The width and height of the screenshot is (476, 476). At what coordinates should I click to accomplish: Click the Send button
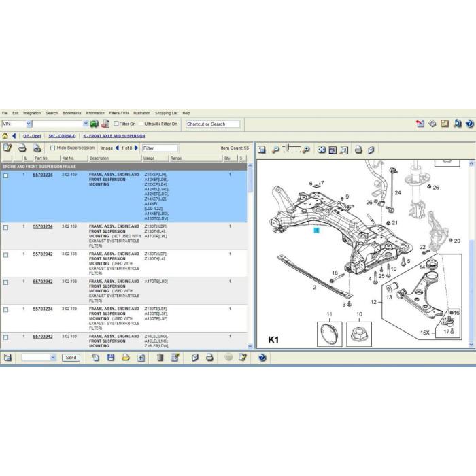pos(71,357)
